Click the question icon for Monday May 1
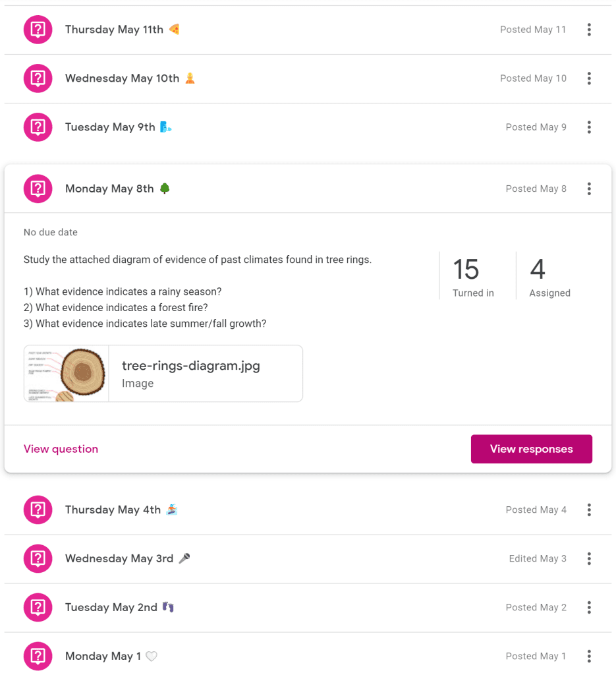Image resolution: width=616 pixels, height=675 pixels. point(38,656)
